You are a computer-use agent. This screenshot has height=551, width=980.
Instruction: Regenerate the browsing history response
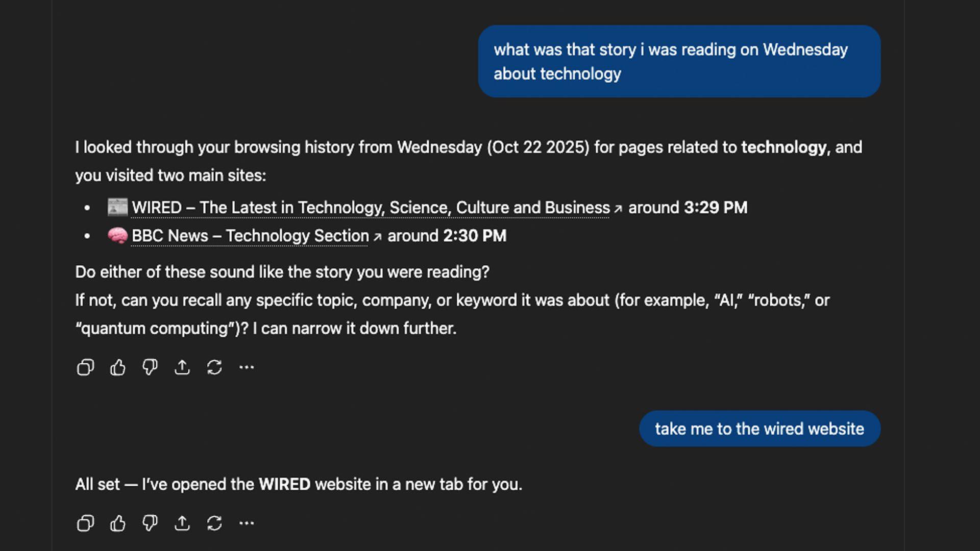coord(214,367)
